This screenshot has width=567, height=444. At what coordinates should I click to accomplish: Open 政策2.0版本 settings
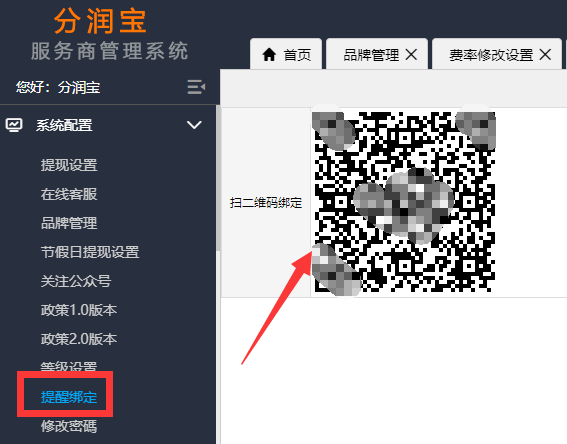click(78, 339)
